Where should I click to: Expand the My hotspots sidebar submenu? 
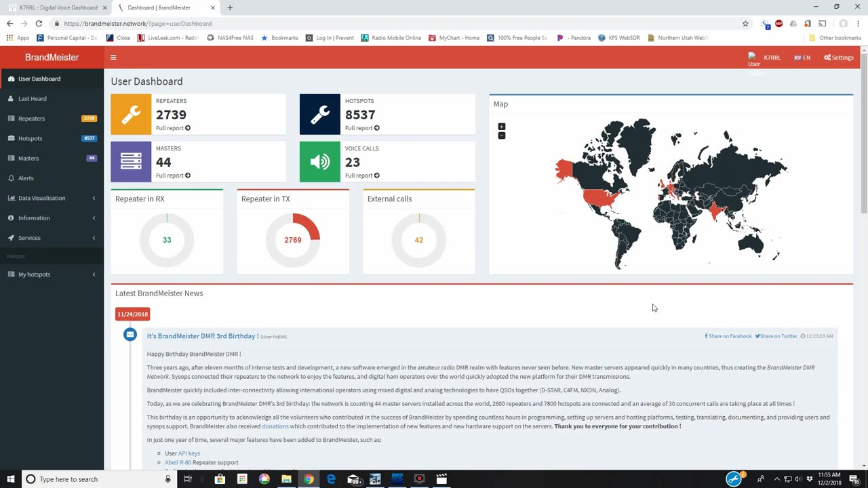pos(52,274)
